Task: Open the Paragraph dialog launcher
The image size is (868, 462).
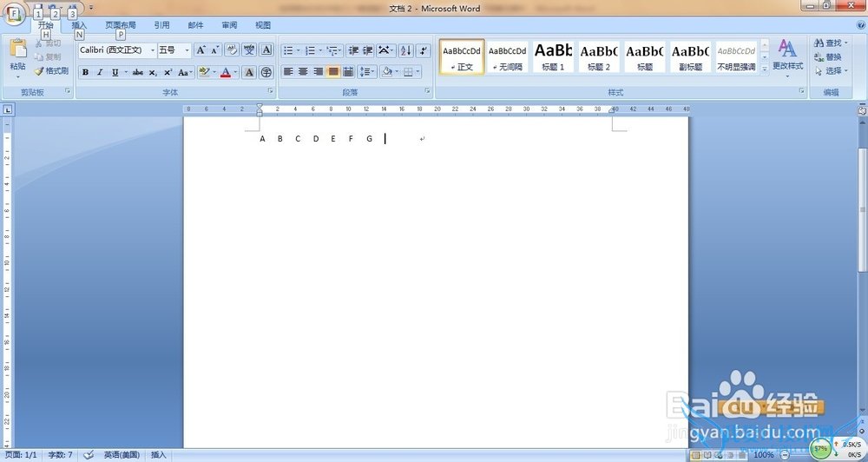Action: [x=428, y=90]
